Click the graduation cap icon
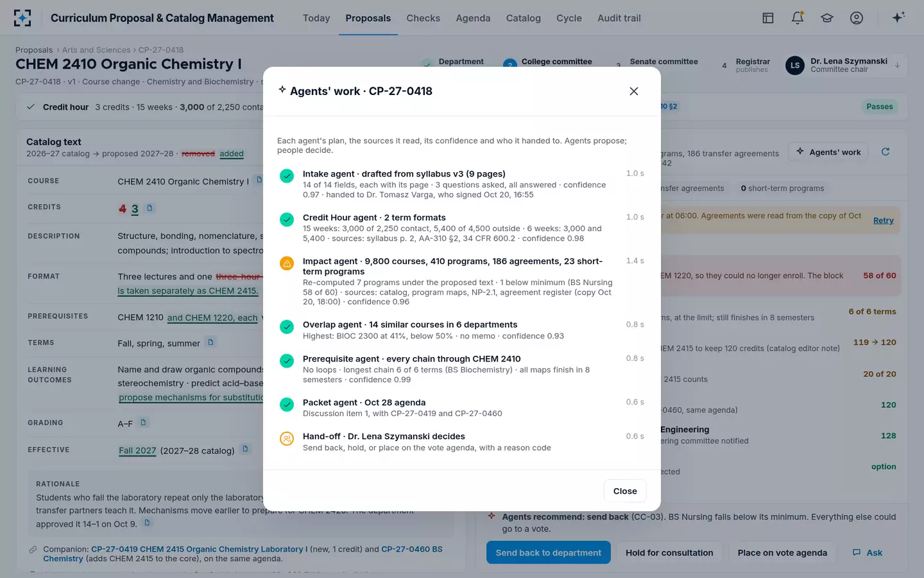 click(x=827, y=18)
